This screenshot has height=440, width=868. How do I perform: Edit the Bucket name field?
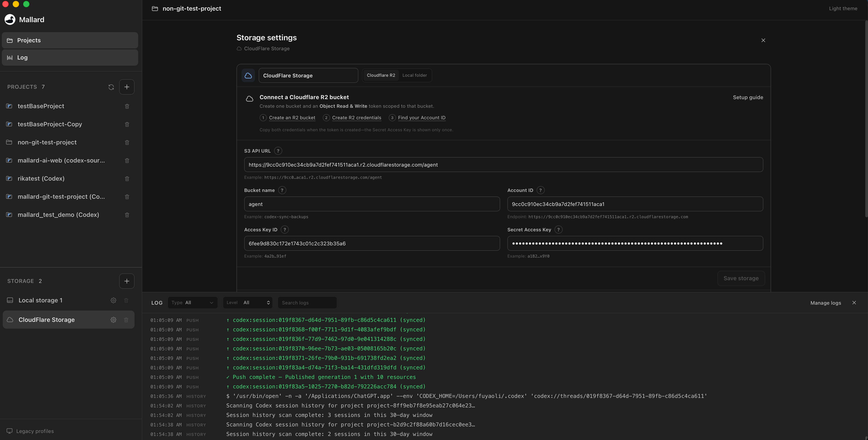pyautogui.click(x=372, y=204)
